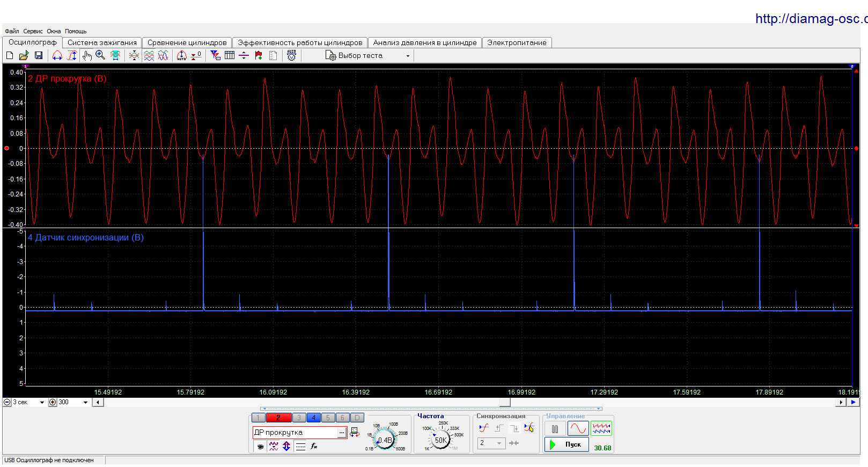Switch to the Электропитание tab
Screen dimensions: 868x467
(x=517, y=42)
